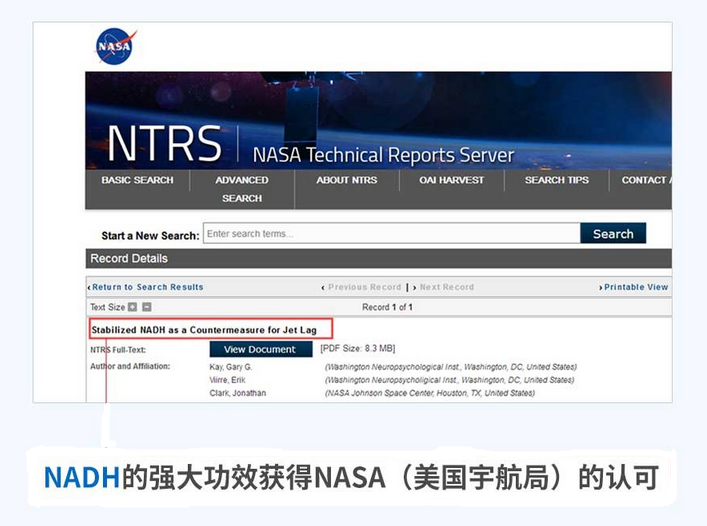Go to About NTRS page

pyautogui.click(x=347, y=180)
